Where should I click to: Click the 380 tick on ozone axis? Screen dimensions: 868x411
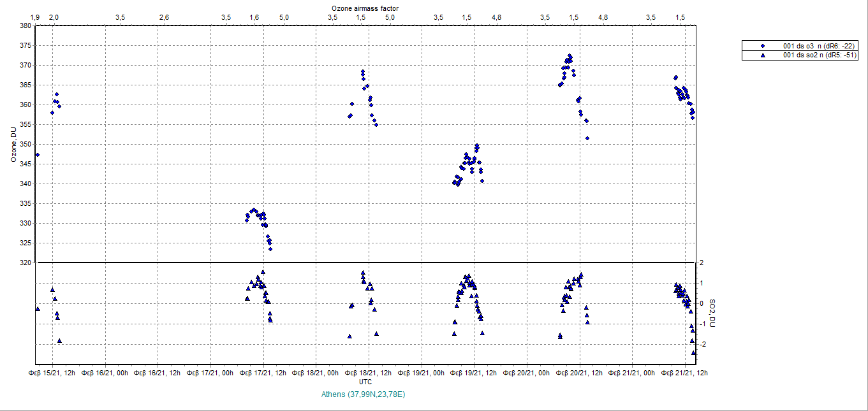[x=26, y=25]
